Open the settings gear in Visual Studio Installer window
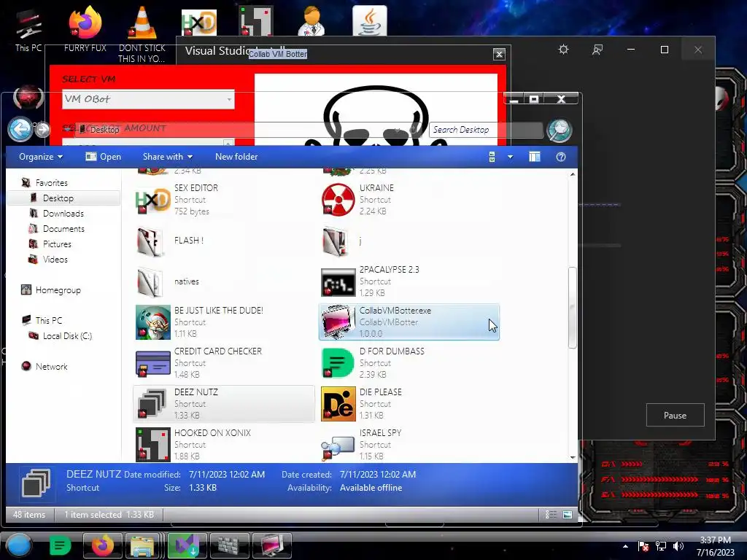This screenshot has height=560, width=747. pos(564,50)
